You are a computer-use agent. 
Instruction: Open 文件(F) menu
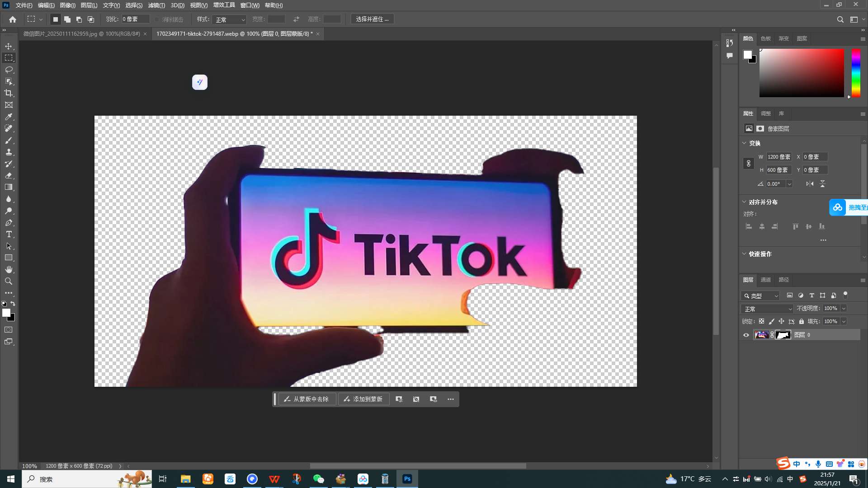pyautogui.click(x=24, y=5)
